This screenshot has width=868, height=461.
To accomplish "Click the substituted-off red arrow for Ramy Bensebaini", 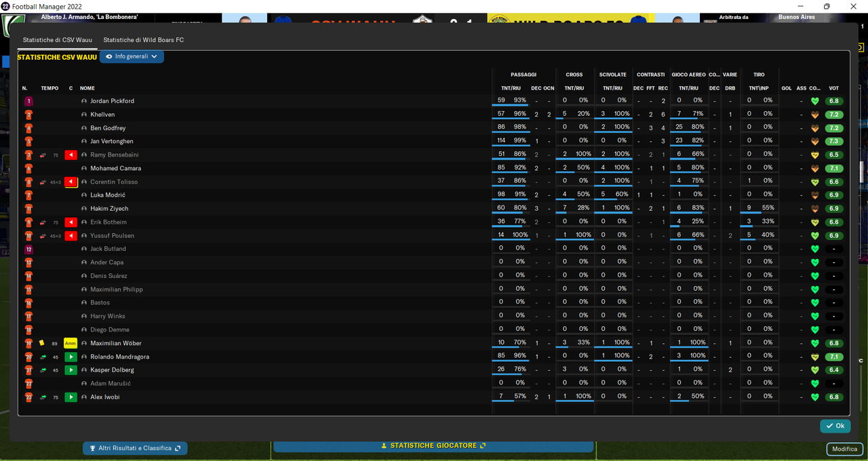I will pyautogui.click(x=71, y=155).
